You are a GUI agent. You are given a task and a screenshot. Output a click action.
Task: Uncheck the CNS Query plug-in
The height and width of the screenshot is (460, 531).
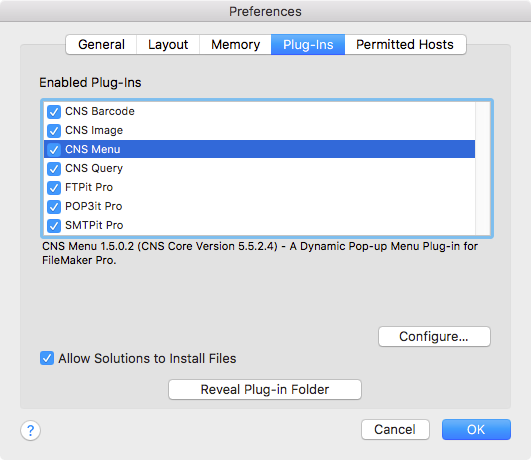[54, 168]
